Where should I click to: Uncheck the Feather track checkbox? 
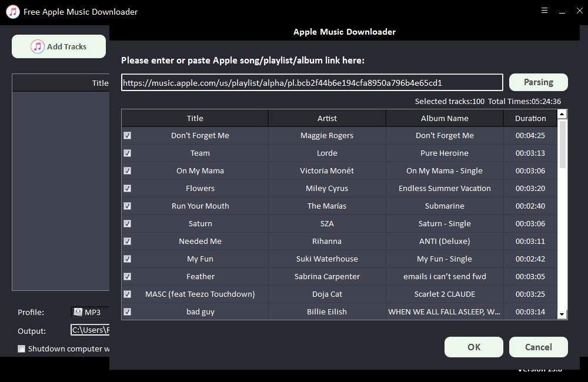pos(128,276)
